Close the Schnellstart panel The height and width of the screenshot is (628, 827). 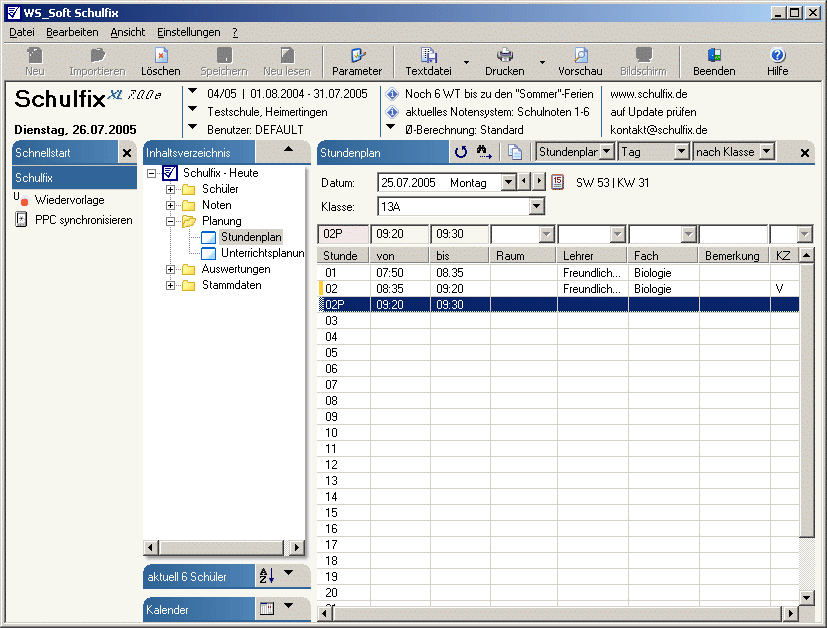127,153
